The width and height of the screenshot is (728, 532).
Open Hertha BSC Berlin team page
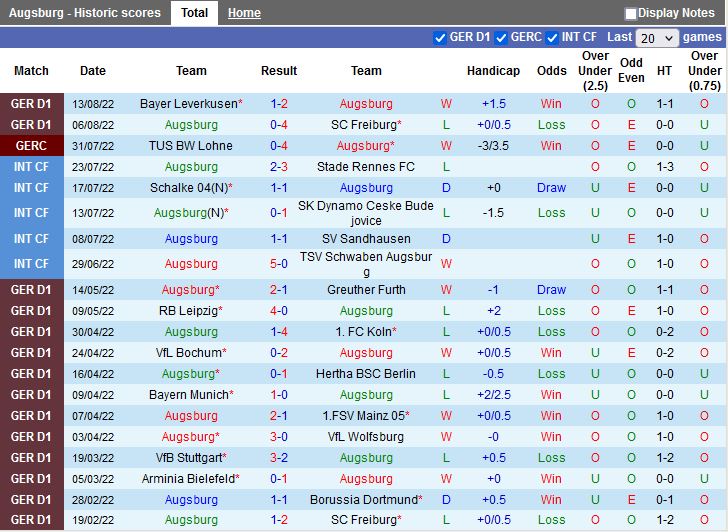[366, 374]
